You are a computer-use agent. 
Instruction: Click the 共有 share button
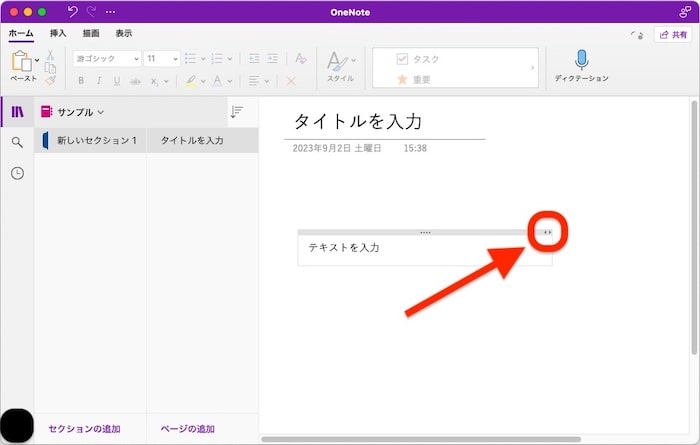tap(673, 34)
